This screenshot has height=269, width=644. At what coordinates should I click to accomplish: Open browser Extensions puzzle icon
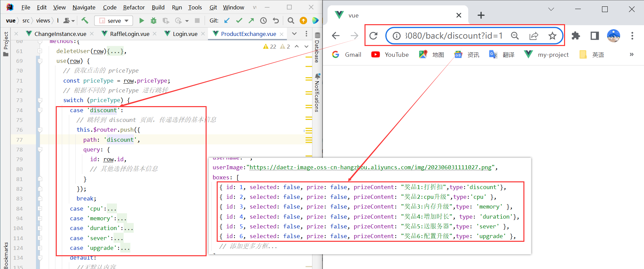coord(576,36)
